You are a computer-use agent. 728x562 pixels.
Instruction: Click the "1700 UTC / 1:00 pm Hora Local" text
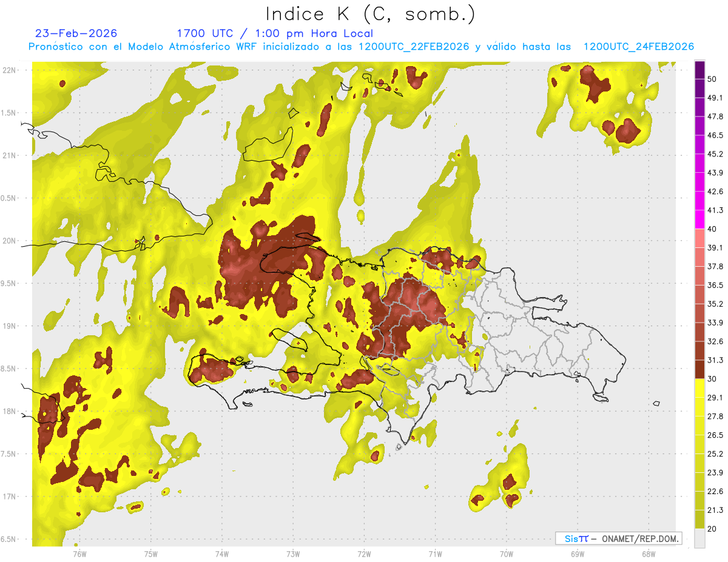click(274, 33)
